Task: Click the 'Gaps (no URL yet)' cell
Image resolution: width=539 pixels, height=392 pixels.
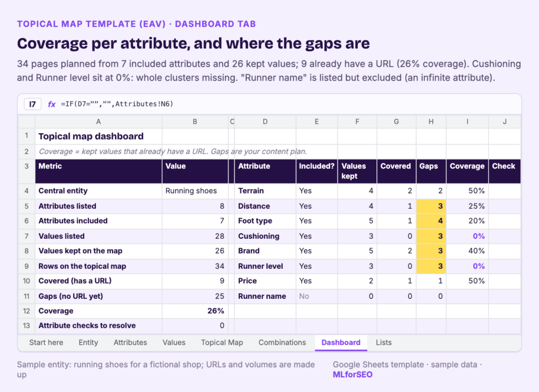Action: pos(98,296)
